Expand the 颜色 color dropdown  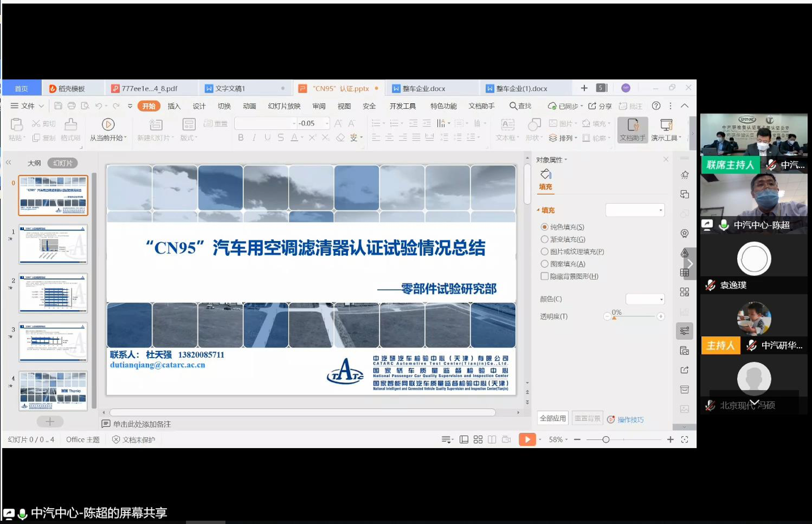pyautogui.click(x=645, y=299)
